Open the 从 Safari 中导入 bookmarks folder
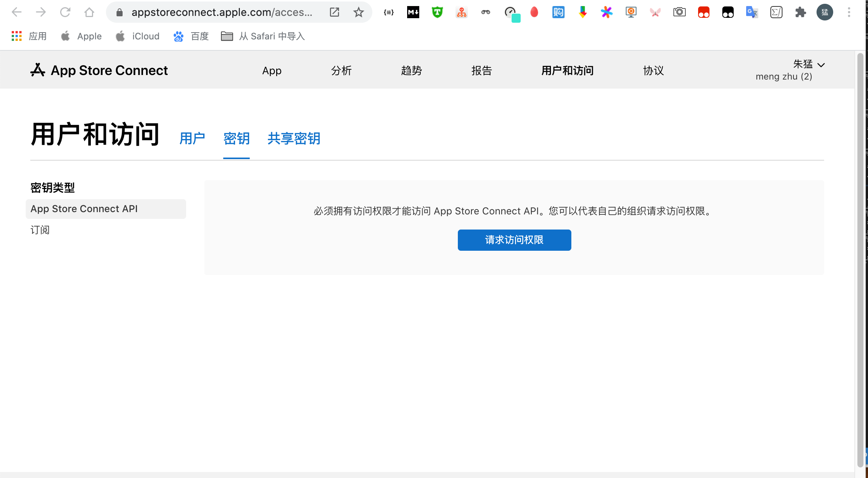Screen dimensions: 868x478 (263, 36)
